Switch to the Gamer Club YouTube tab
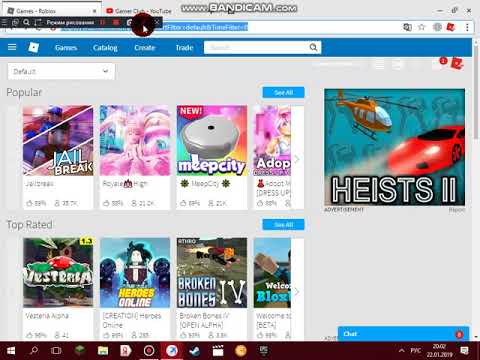 coord(139,11)
